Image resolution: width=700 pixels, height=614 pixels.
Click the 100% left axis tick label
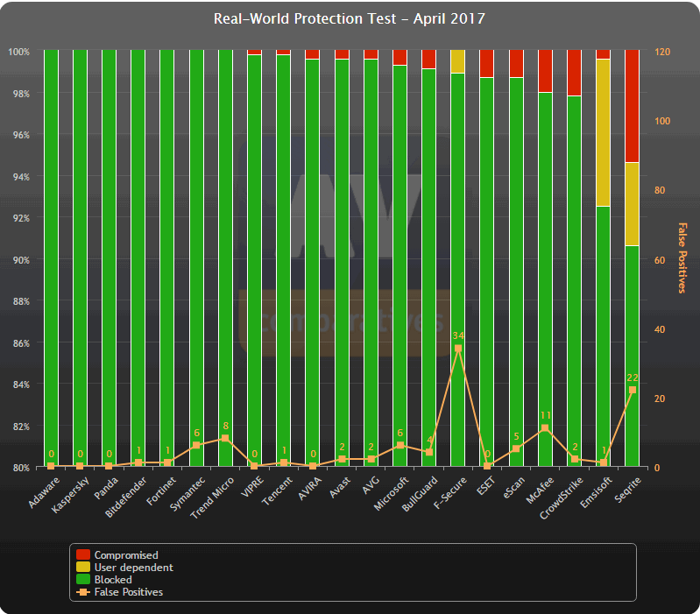18,52
